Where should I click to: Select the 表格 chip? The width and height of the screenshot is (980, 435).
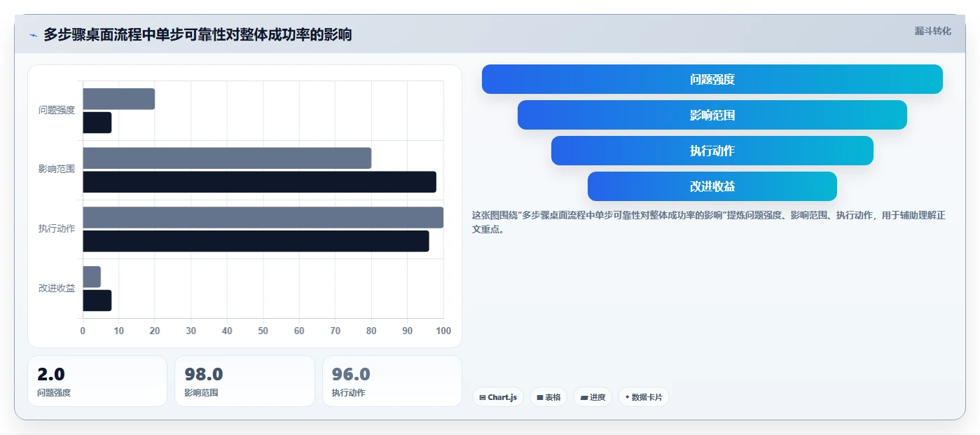pyautogui.click(x=548, y=397)
